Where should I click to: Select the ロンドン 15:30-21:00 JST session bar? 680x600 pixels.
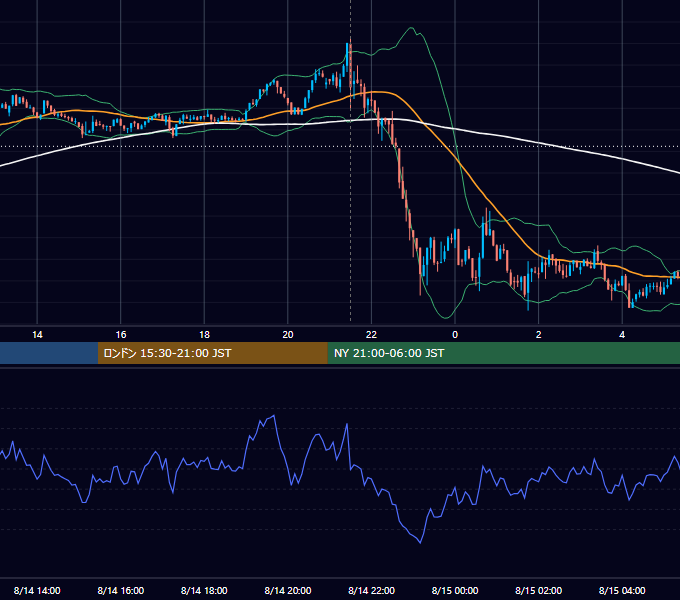212,353
